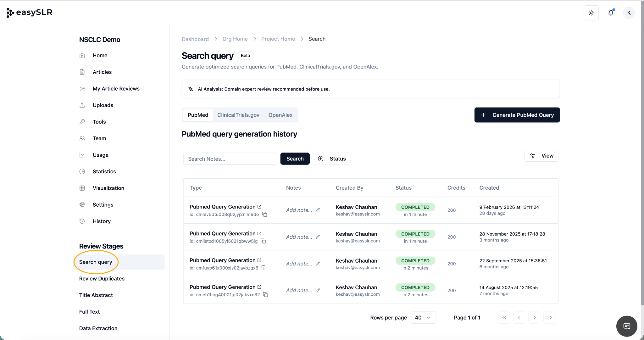Open the Status filter
Viewport: 644px width, 340px height.
[x=332, y=159]
